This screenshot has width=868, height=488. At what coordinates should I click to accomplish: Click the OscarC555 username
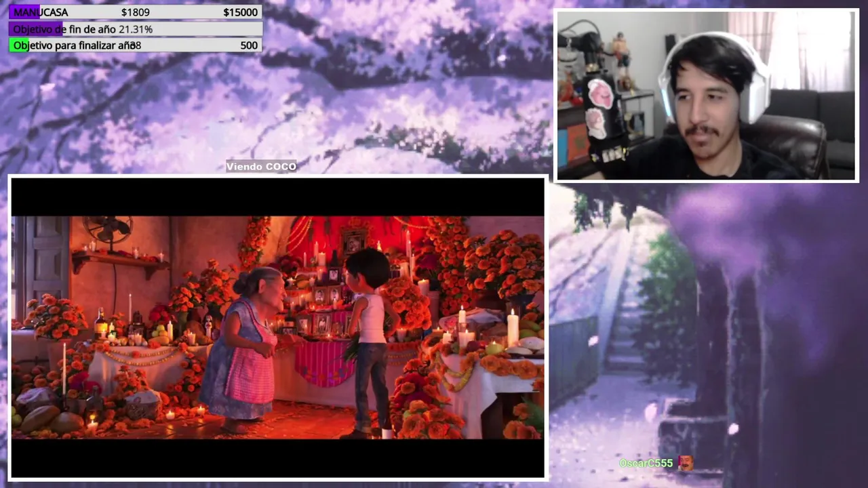pyautogui.click(x=646, y=463)
